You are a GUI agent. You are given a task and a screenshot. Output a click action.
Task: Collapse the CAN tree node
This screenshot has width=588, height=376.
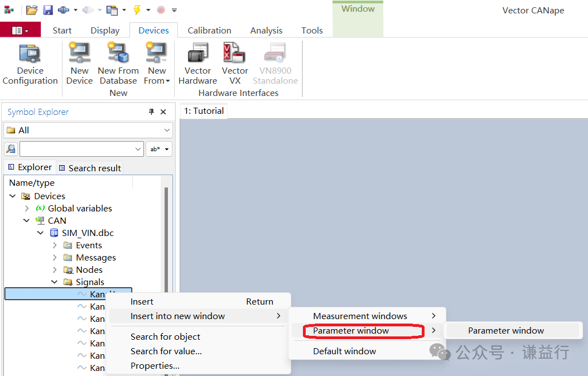[x=26, y=220]
